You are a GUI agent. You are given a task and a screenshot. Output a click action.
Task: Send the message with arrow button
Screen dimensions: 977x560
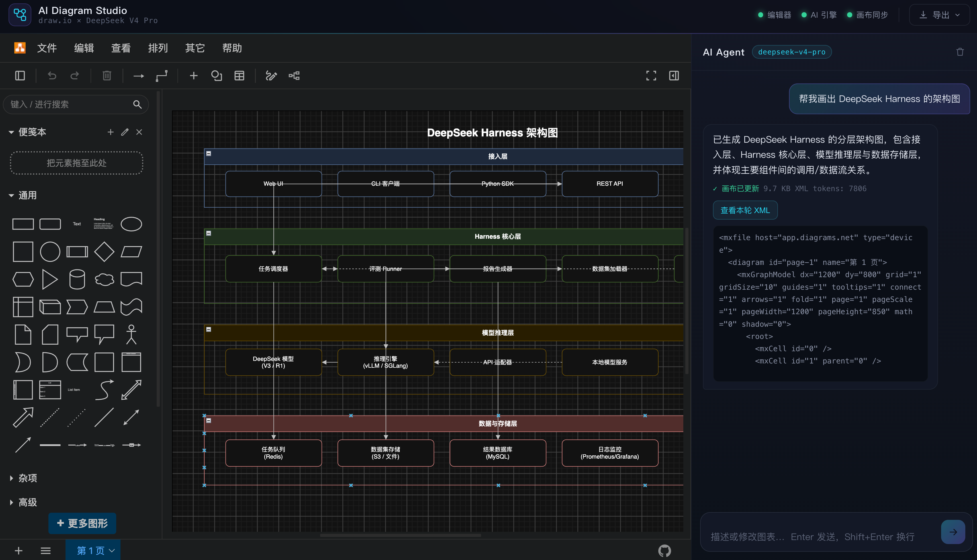(x=953, y=532)
